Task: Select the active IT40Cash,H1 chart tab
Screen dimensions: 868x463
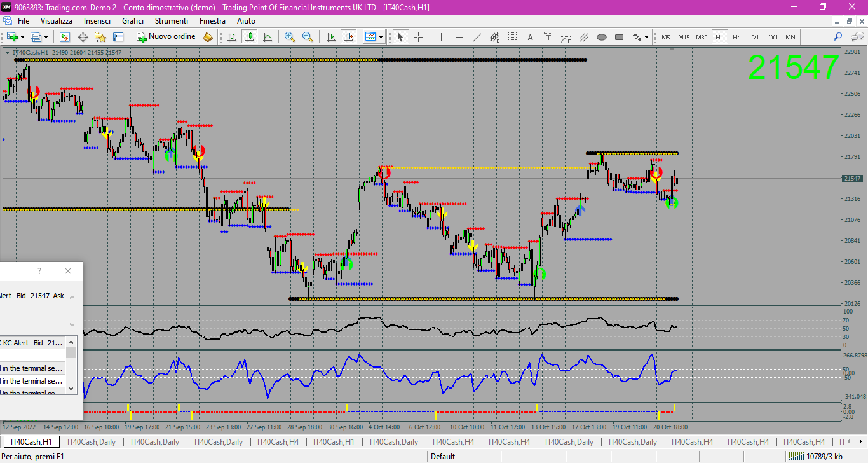Action: click(32, 442)
